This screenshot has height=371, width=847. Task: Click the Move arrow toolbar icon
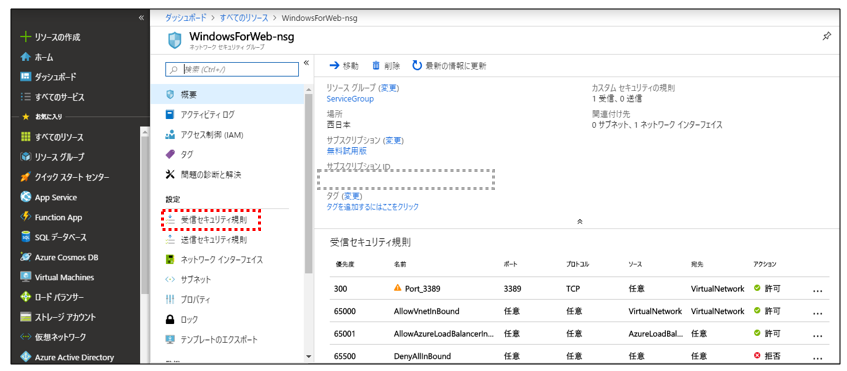334,66
